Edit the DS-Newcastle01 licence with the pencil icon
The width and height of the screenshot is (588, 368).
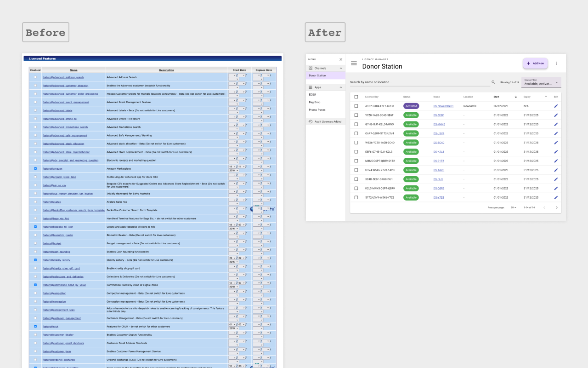556,106
